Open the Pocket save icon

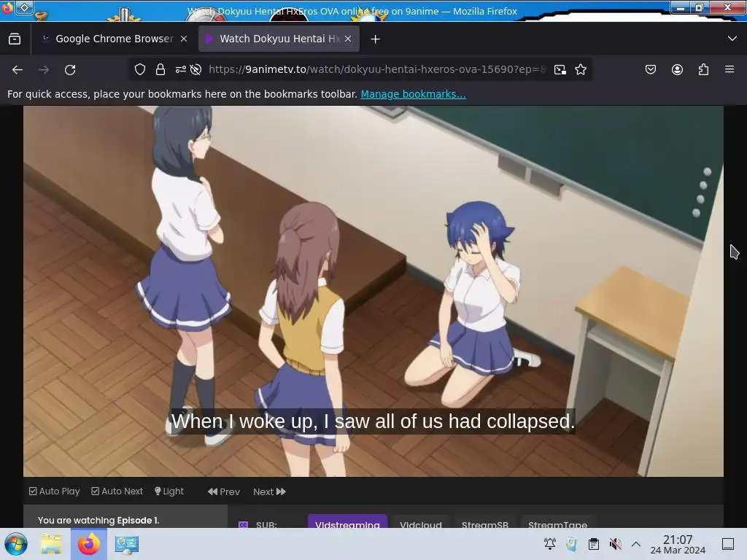coord(650,69)
